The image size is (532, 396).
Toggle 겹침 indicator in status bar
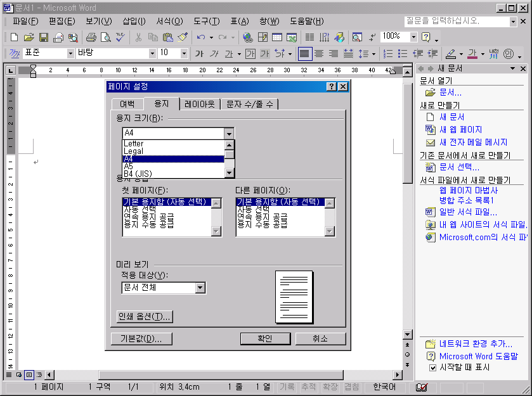352,387
